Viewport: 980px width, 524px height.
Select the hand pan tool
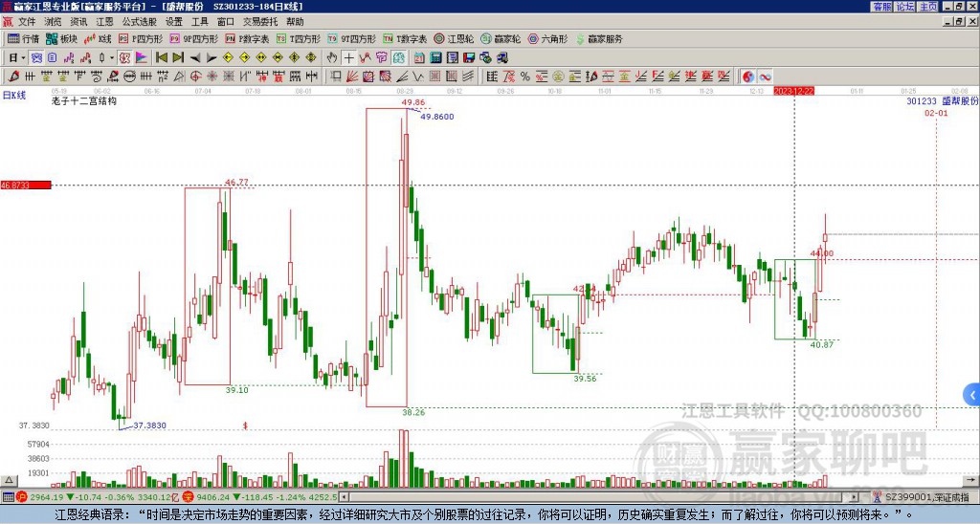332,58
